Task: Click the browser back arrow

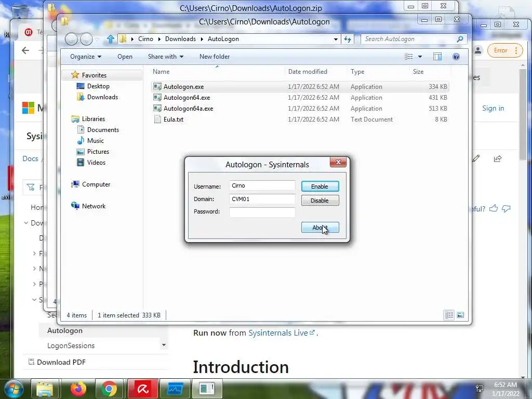Action: (x=25, y=50)
